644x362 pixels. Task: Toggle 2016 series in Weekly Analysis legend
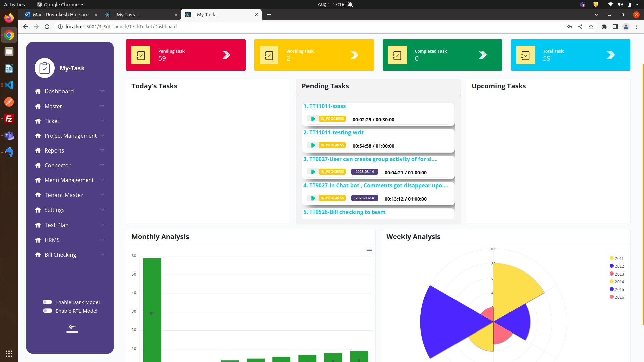(x=616, y=297)
